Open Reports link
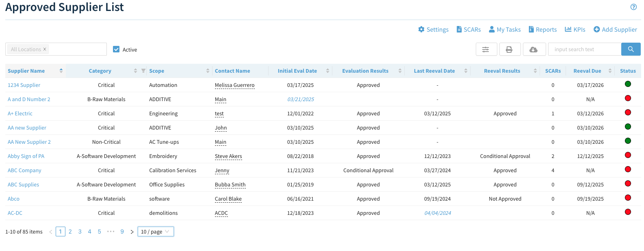This screenshot has width=644, height=251. click(x=542, y=30)
